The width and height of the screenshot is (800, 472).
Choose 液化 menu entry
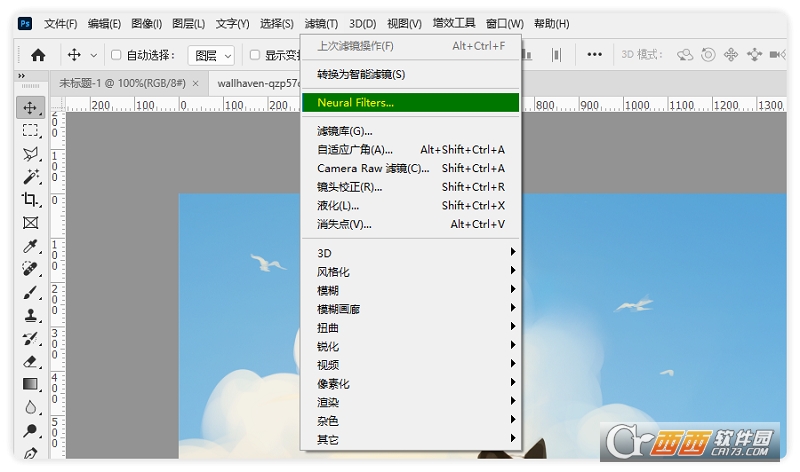coord(411,205)
